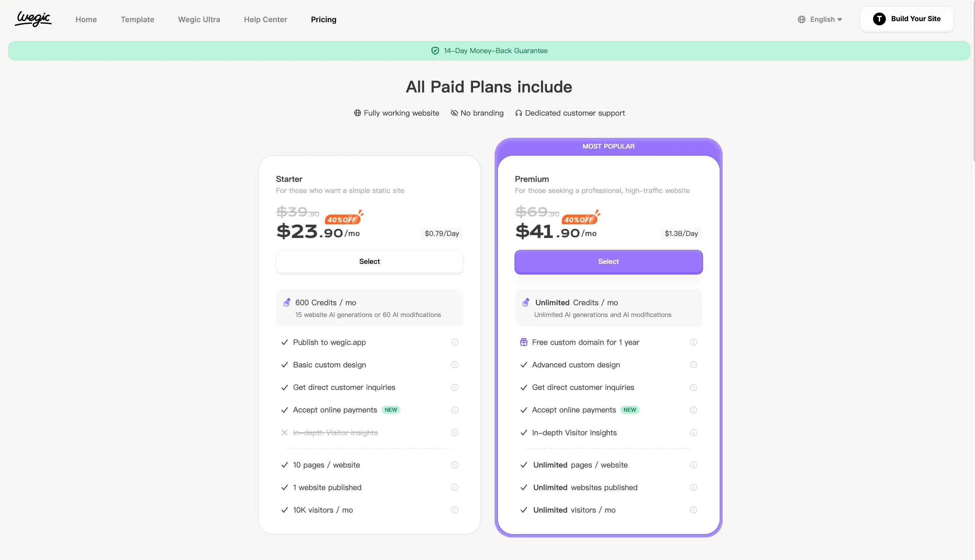Image resolution: width=975 pixels, height=560 pixels.
Task: Click info icon for Unlimited websites published
Action: point(694,487)
